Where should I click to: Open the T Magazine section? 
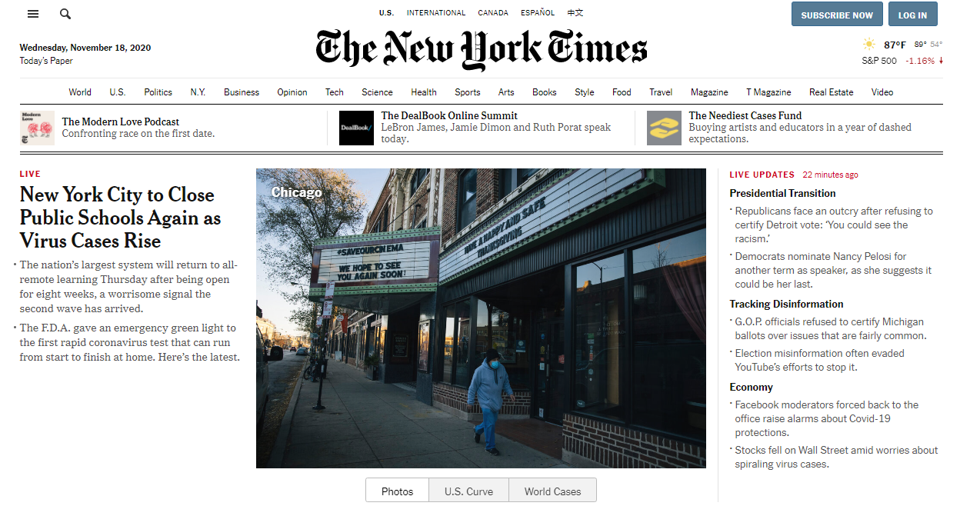(x=768, y=92)
